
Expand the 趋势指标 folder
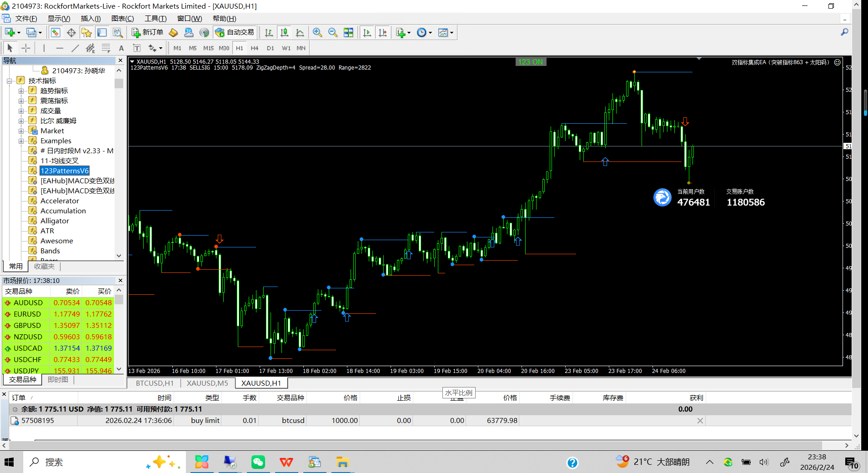(x=21, y=91)
